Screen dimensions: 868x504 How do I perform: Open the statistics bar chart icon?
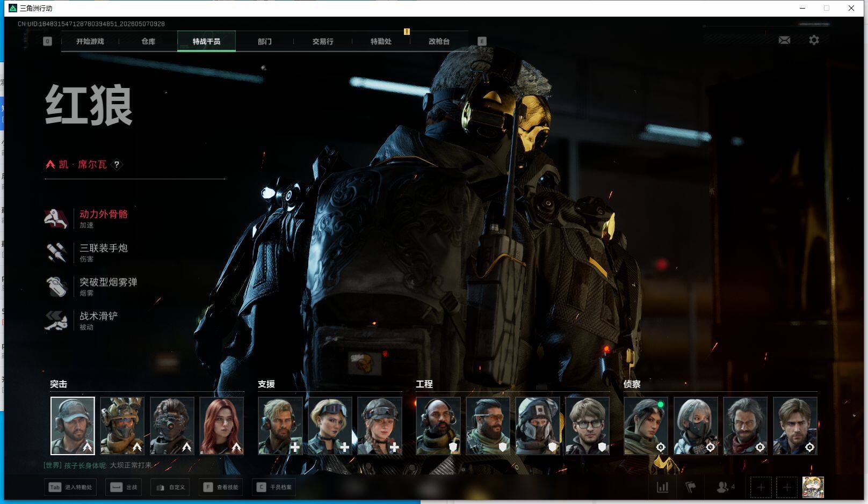[x=663, y=487]
